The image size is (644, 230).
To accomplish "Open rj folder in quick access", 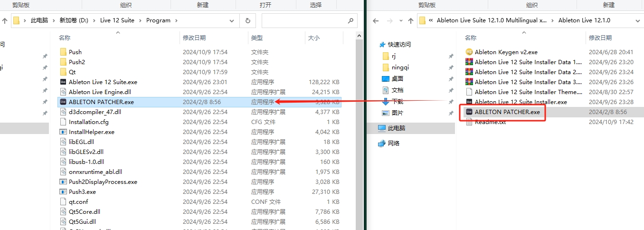I will click(x=394, y=56).
